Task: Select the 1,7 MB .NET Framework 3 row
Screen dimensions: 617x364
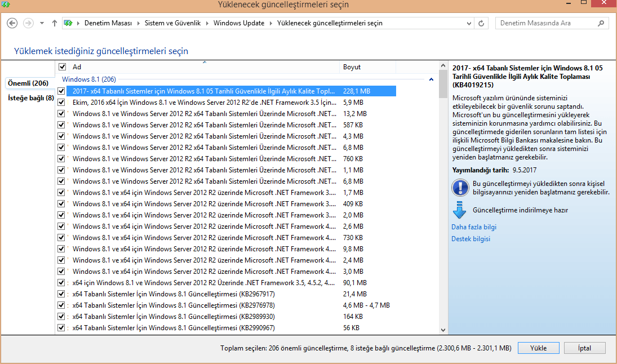Action: [232, 193]
